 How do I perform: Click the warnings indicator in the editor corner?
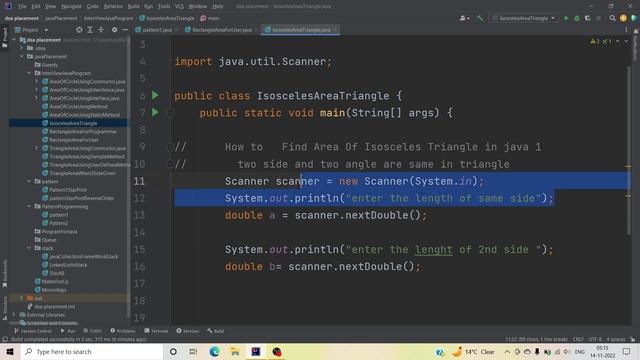click(x=595, y=42)
